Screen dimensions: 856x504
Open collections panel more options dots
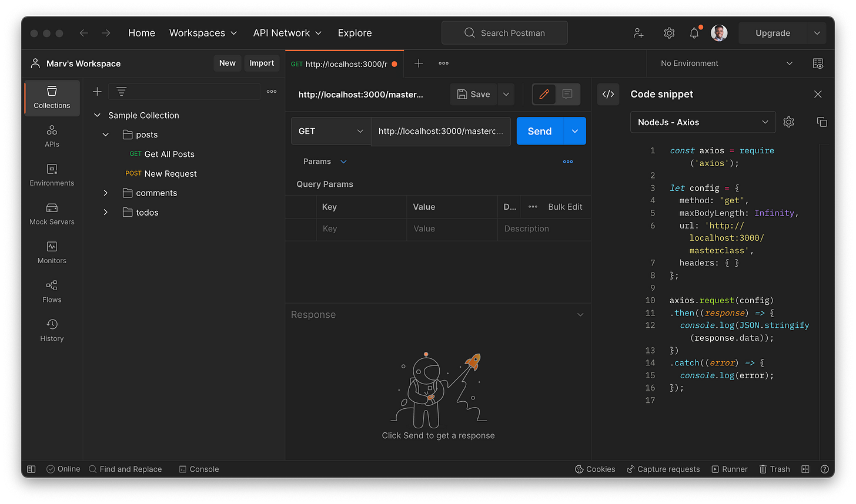[272, 91]
